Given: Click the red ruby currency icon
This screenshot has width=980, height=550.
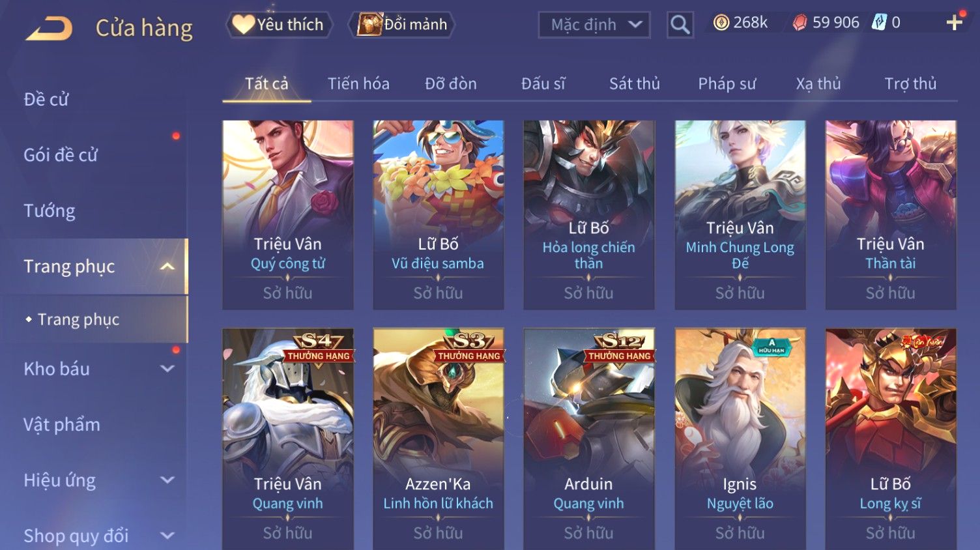Looking at the screenshot, I should [x=800, y=23].
